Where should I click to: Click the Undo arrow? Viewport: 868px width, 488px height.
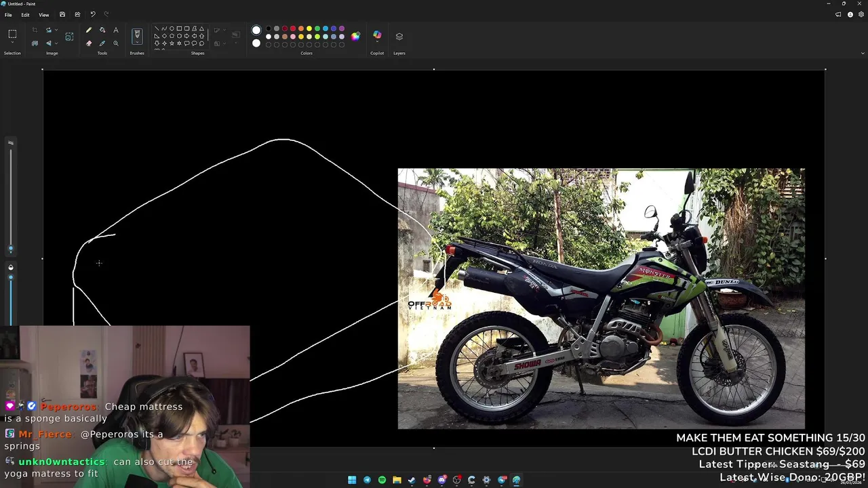[93, 14]
